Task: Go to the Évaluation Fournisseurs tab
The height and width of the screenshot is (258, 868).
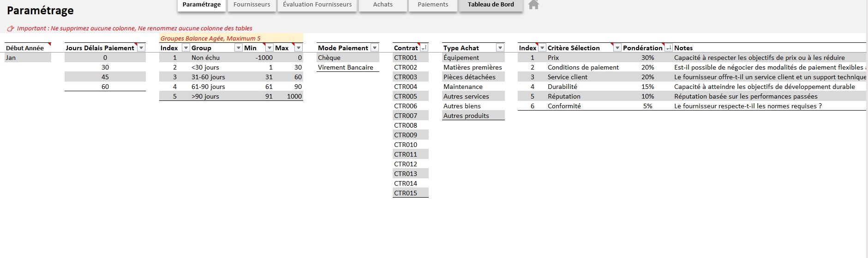Action: [x=317, y=5]
